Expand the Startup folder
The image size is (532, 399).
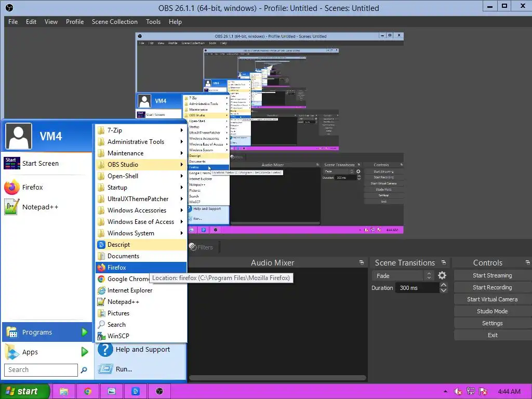[x=141, y=187]
